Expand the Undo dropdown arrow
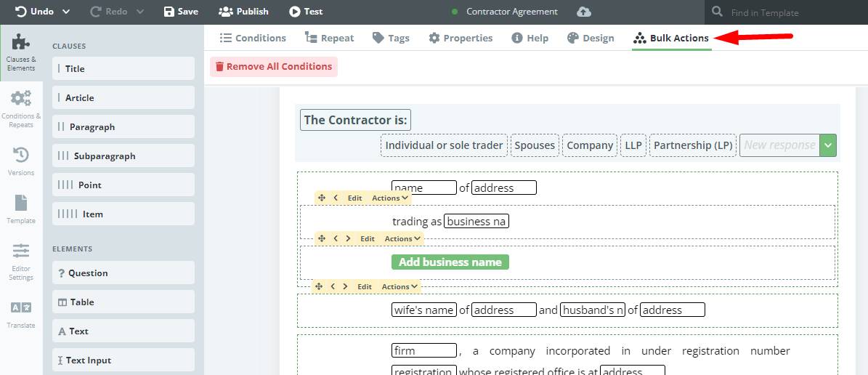Viewport: 868px width, 375px height. tap(66, 12)
